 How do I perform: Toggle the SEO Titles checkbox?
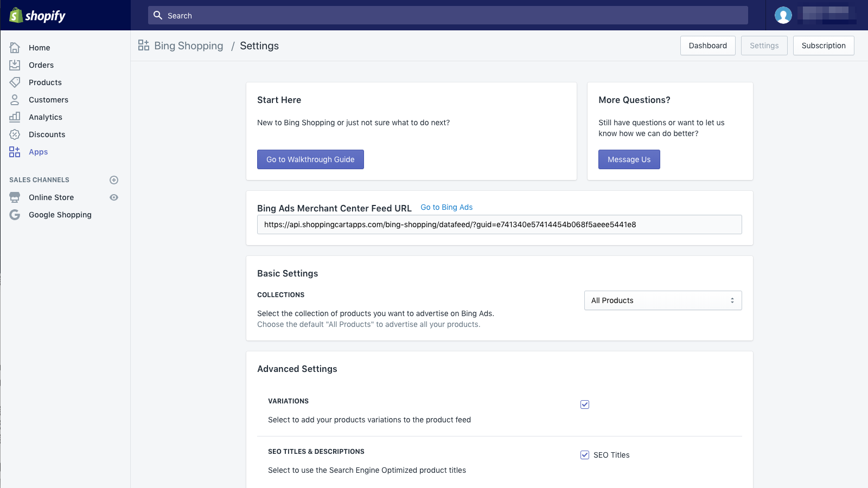tap(585, 455)
